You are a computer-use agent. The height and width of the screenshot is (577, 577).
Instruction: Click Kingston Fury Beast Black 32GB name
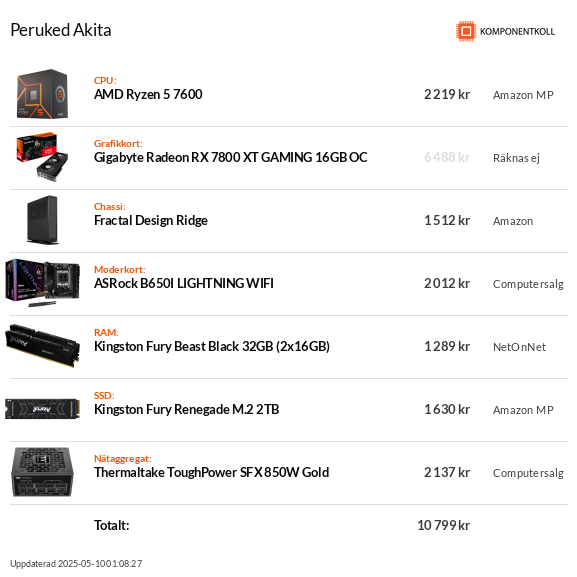[212, 347]
